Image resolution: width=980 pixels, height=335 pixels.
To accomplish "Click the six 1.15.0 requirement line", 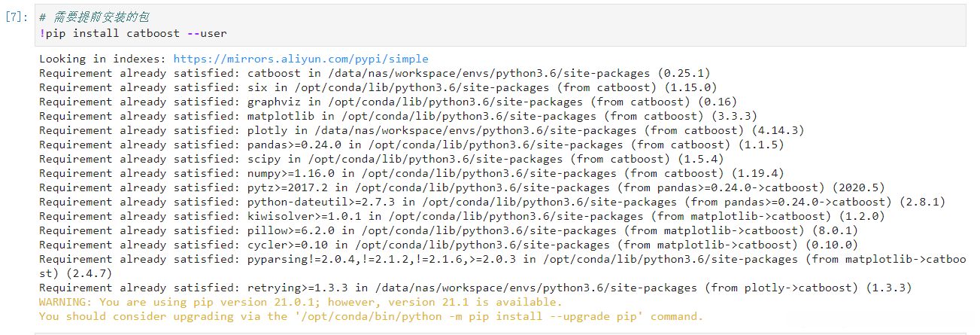I will [x=375, y=87].
